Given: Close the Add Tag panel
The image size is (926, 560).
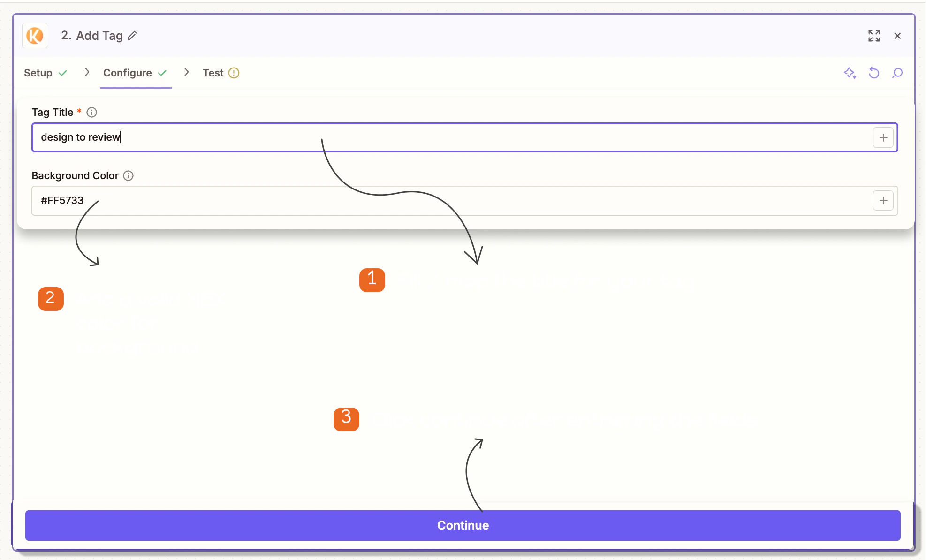Looking at the screenshot, I should [897, 36].
